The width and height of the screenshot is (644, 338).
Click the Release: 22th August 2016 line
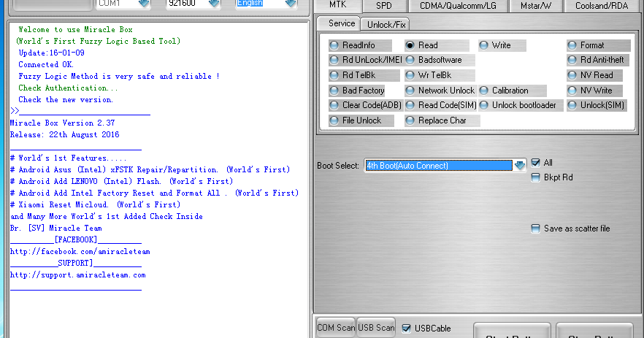(x=64, y=134)
